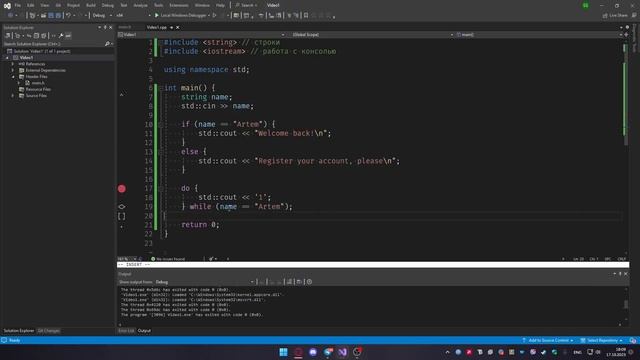Screen dimensions: 640x360
Task: Open the main() member dropdown
Action: [x=539, y=35]
